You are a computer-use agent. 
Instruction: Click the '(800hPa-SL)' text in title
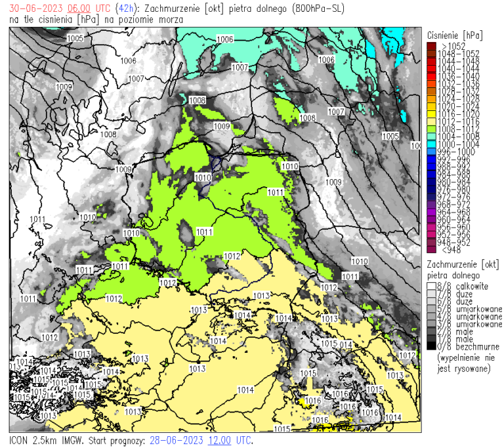[318, 9]
